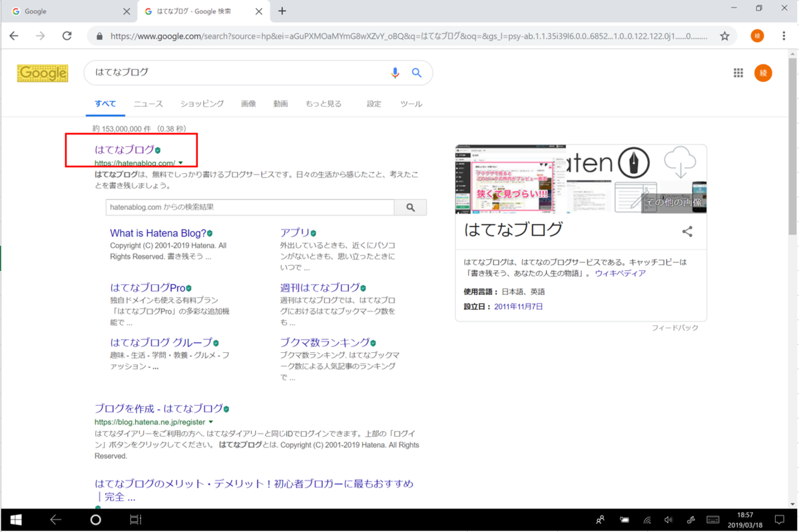
Task: Open network settings from the tray icon
Action: coord(647,520)
